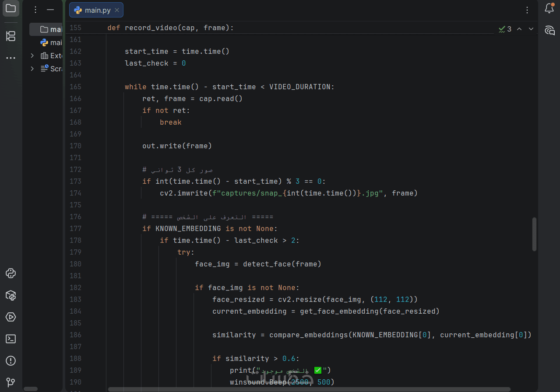Close the main.py tab
This screenshot has width=560, height=392.
click(x=116, y=10)
